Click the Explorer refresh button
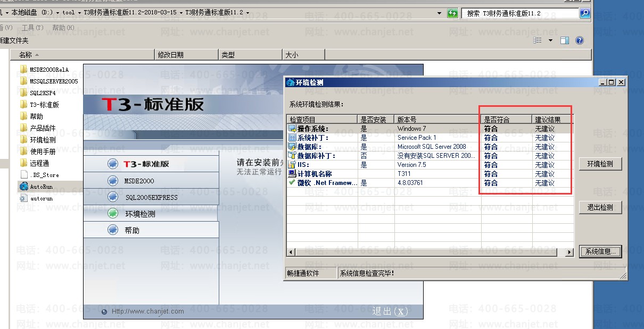The image size is (644, 329). click(452, 13)
